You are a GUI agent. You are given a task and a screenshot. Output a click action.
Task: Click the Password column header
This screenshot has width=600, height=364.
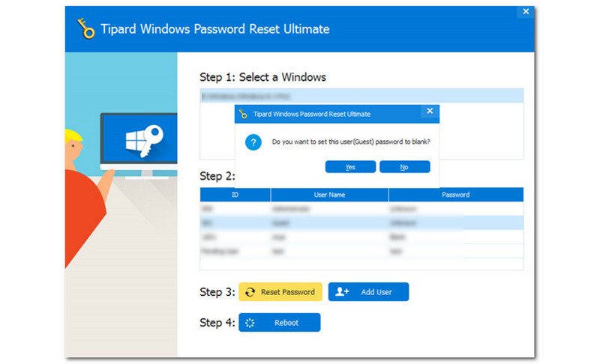(456, 195)
